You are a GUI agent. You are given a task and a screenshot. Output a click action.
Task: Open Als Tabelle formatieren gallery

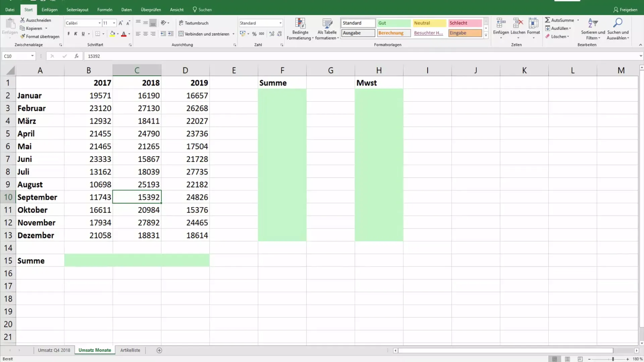[327, 29]
